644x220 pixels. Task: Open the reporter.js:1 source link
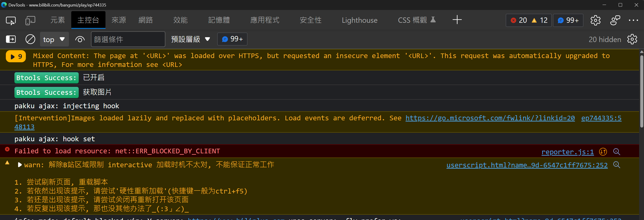click(567, 152)
